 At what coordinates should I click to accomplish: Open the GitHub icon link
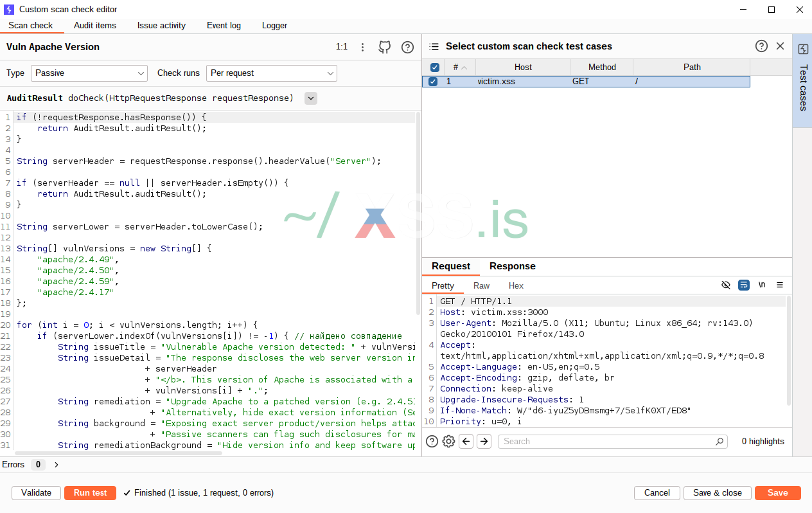pos(384,47)
